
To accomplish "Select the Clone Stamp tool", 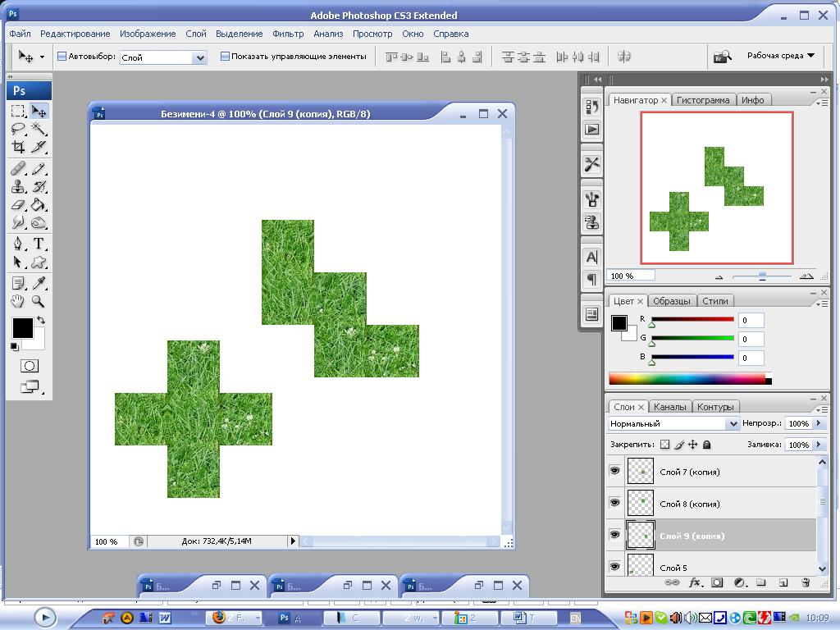I will tap(18, 186).
